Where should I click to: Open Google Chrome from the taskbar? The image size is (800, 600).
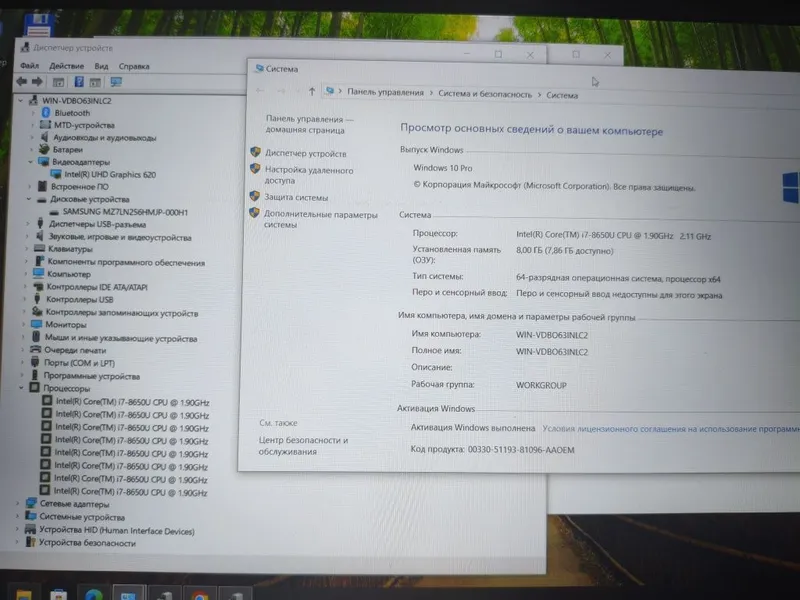point(200,595)
